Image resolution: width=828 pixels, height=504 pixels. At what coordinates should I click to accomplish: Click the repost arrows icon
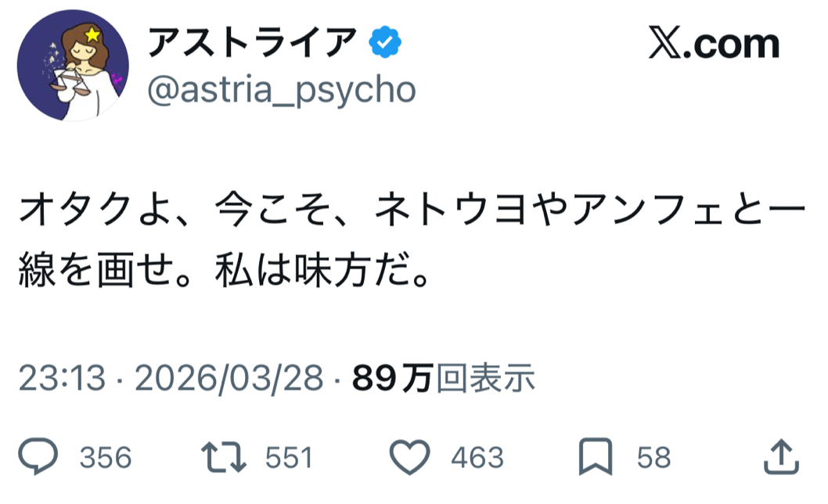pyautogui.click(x=225, y=457)
